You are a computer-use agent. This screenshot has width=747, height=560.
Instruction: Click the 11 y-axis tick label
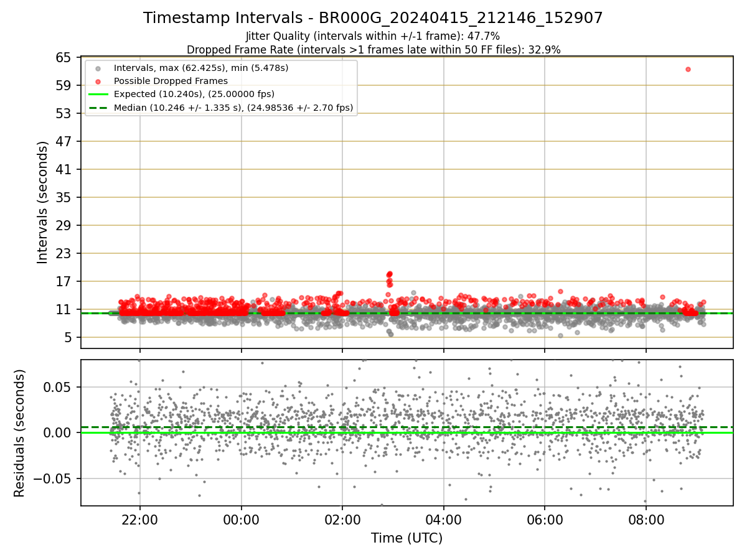click(x=64, y=309)
